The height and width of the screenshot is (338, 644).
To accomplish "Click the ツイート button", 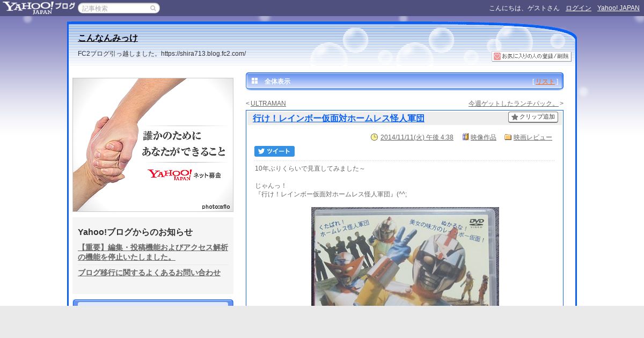I will (x=274, y=151).
